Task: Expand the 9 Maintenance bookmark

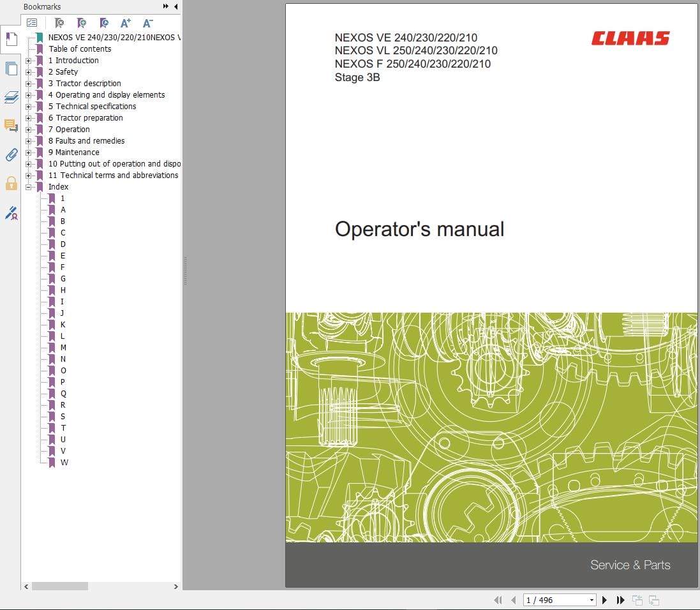Action: coord(28,152)
